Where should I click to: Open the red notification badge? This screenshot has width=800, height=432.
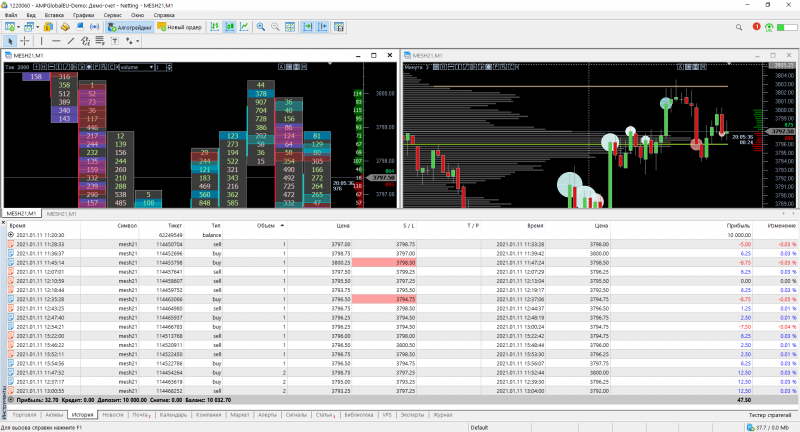point(756,27)
